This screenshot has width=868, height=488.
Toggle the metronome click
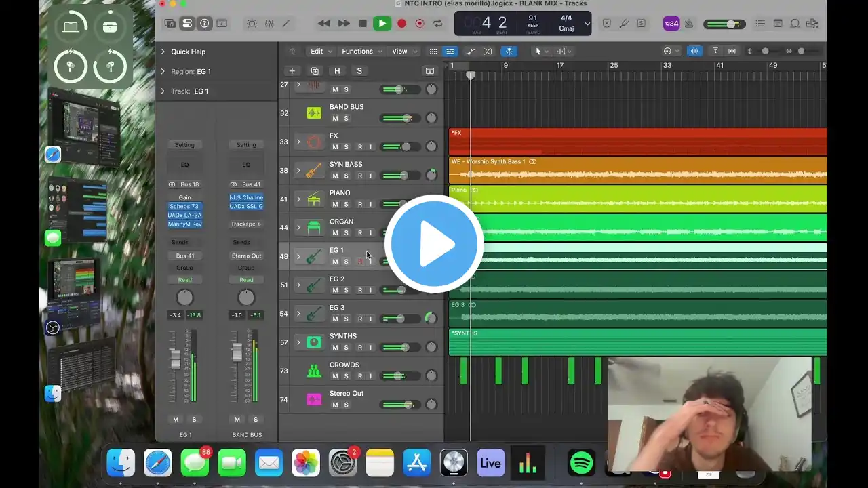689,24
